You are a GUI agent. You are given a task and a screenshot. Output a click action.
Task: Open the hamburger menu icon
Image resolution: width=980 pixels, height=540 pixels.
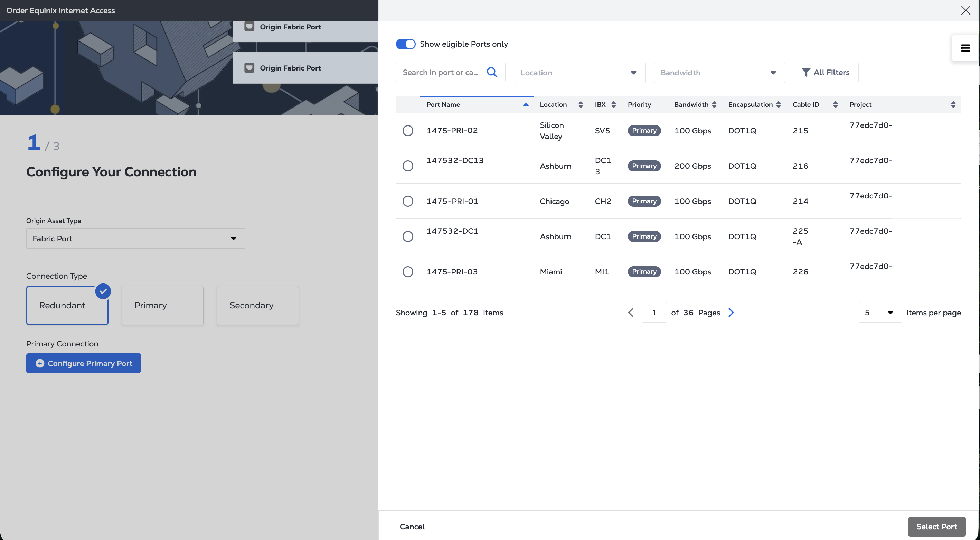pyautogui.click(x=965, y=48)
